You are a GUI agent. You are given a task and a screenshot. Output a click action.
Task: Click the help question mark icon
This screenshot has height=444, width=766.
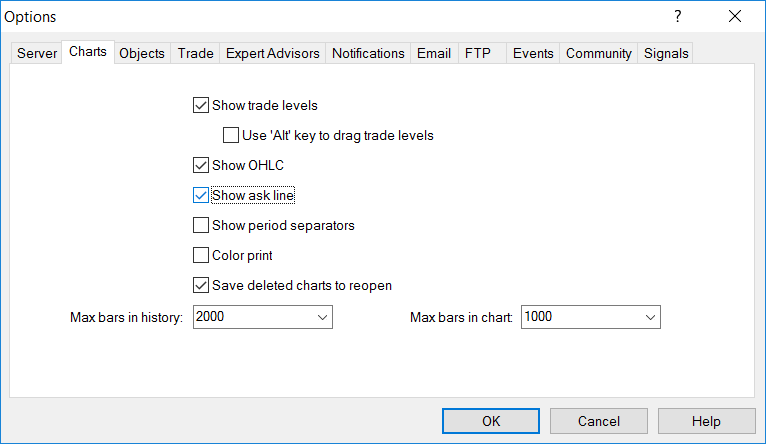(677, 16)
